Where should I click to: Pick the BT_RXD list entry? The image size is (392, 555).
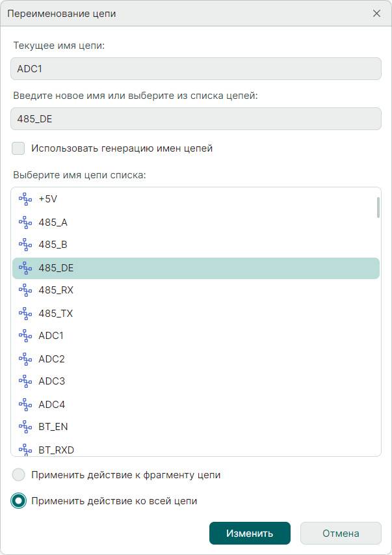click(x=55, y=449)
